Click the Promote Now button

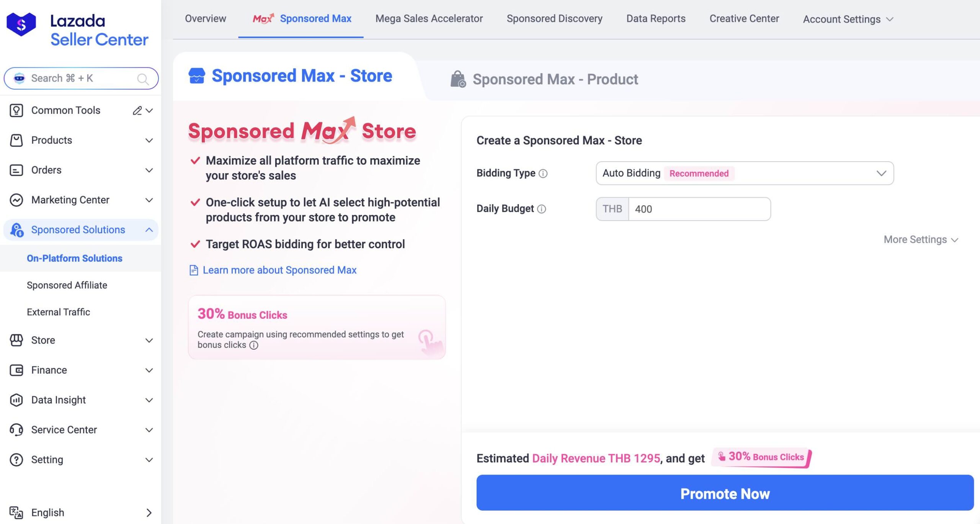(725, 493)
